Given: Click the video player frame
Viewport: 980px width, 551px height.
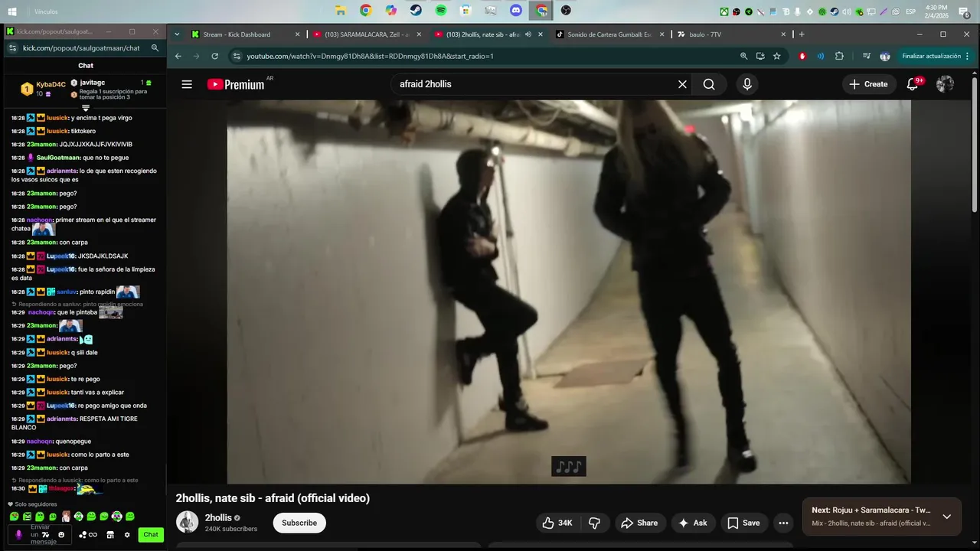Looking at the screenshot, I should pyautogui.click(x=569, y=292).
